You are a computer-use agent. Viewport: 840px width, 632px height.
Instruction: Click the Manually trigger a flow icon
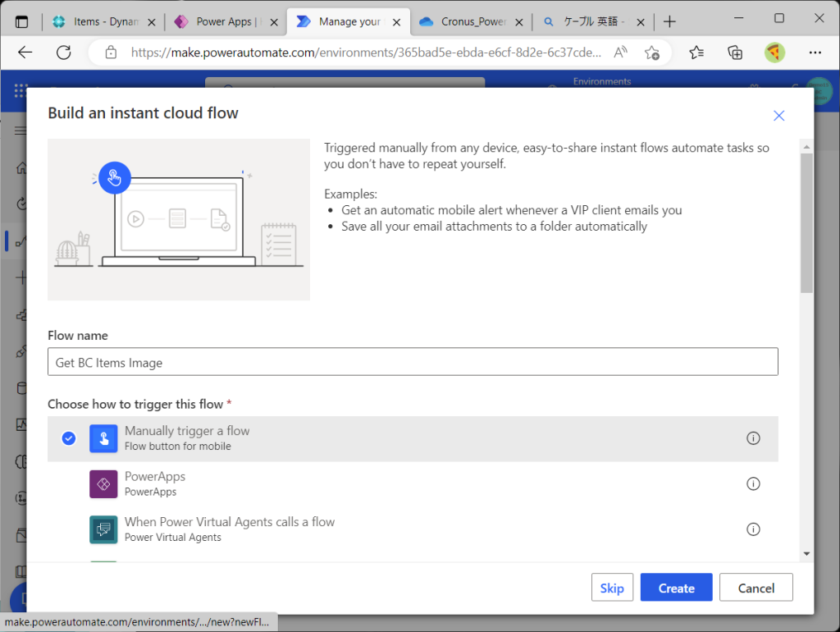click(103, 438)
